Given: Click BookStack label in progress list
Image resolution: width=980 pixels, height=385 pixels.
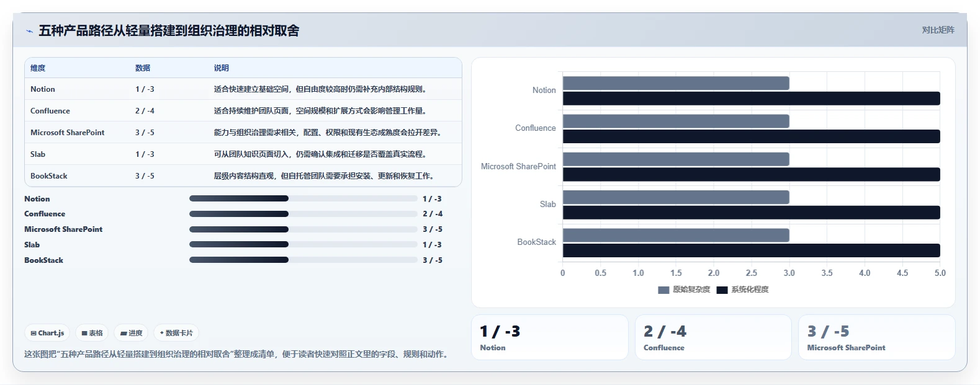Looking at the screenshot, I should [44, 260].
